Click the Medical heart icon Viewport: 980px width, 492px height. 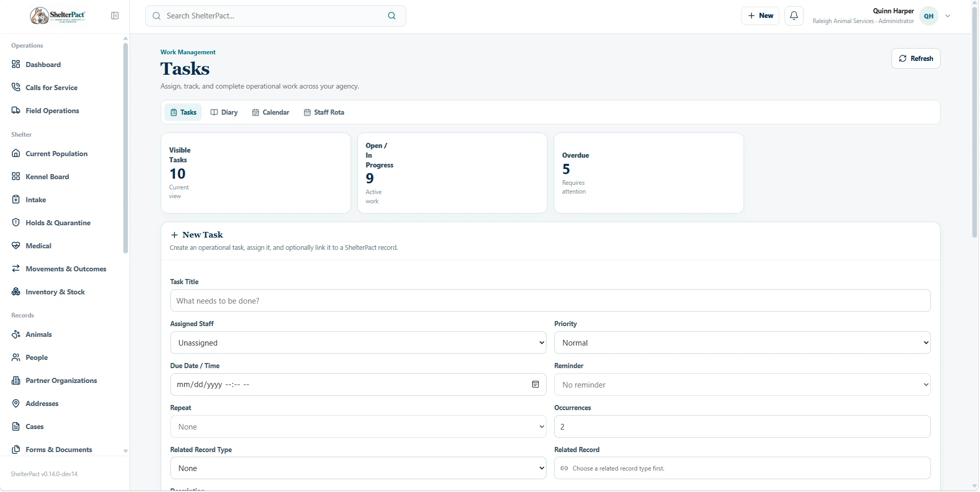pos(16,246)
